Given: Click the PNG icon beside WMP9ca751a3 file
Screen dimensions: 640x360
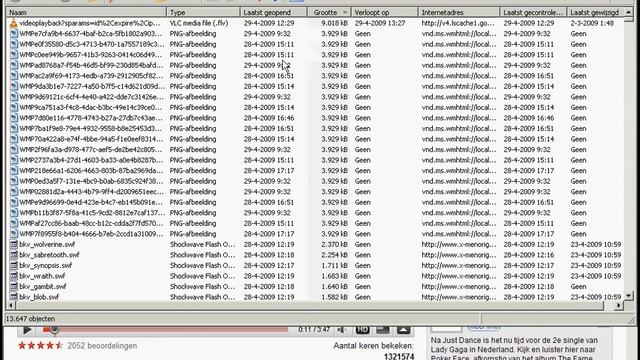Looking at the screenshot, I should (x=14, y=107).
